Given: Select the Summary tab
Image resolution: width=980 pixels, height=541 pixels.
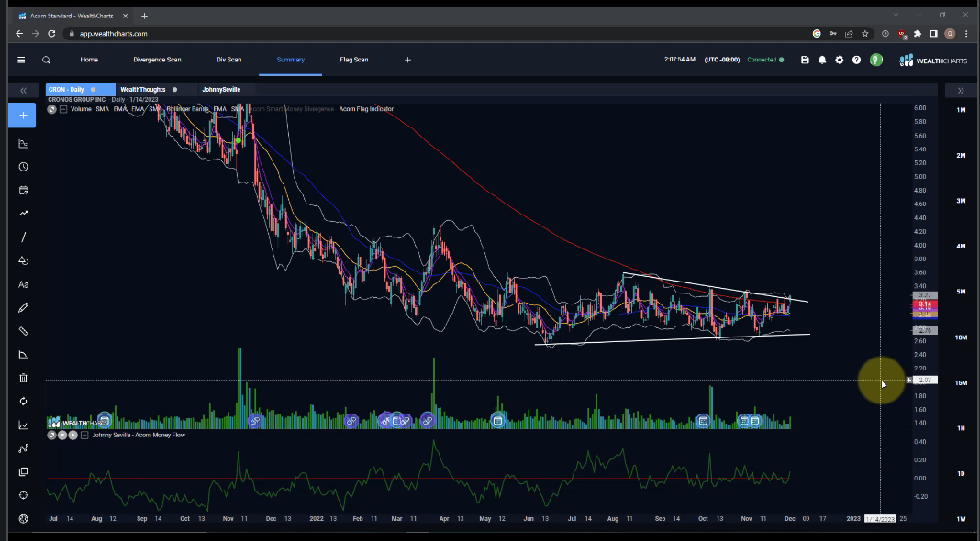Looking at the screenshot, I should [x=291, y=60].
